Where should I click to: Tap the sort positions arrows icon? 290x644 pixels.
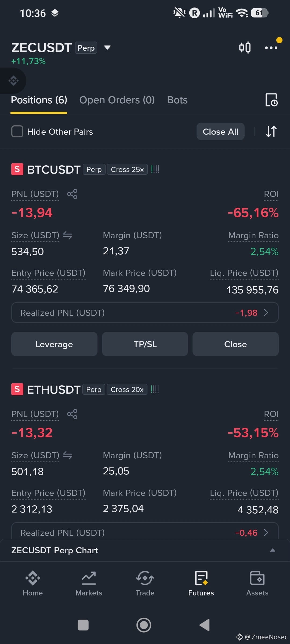tap(271, 131)
